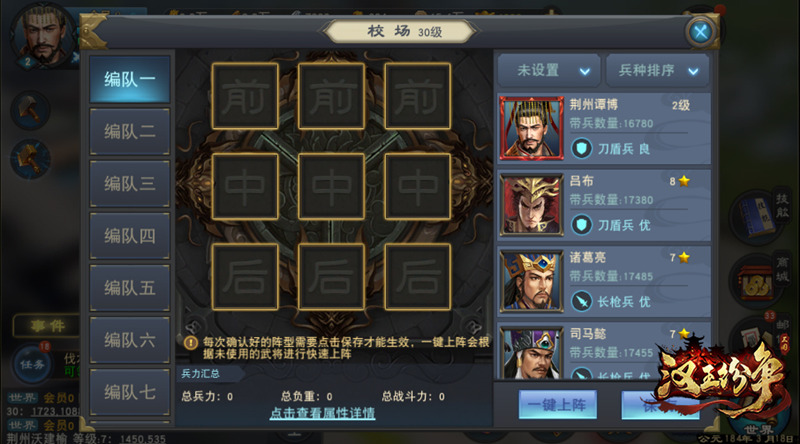Click Lü Bu's 刀盾兵 shield icon
800x444 pixels.
[581, 225]
